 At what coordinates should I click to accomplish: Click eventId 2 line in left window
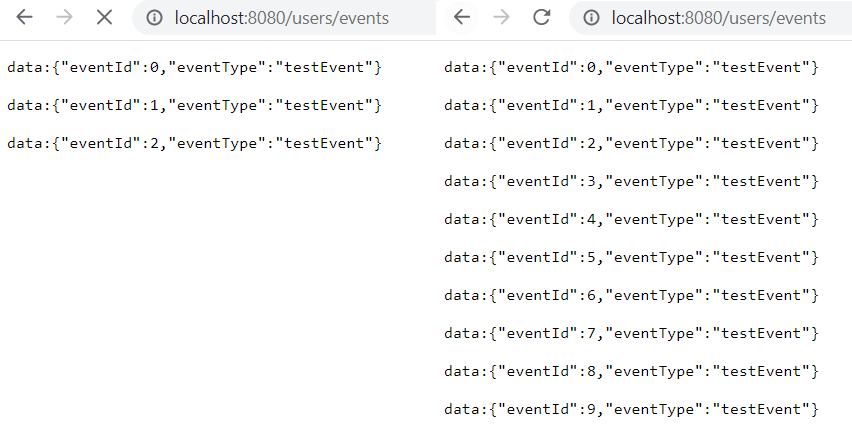coord(195,144)
